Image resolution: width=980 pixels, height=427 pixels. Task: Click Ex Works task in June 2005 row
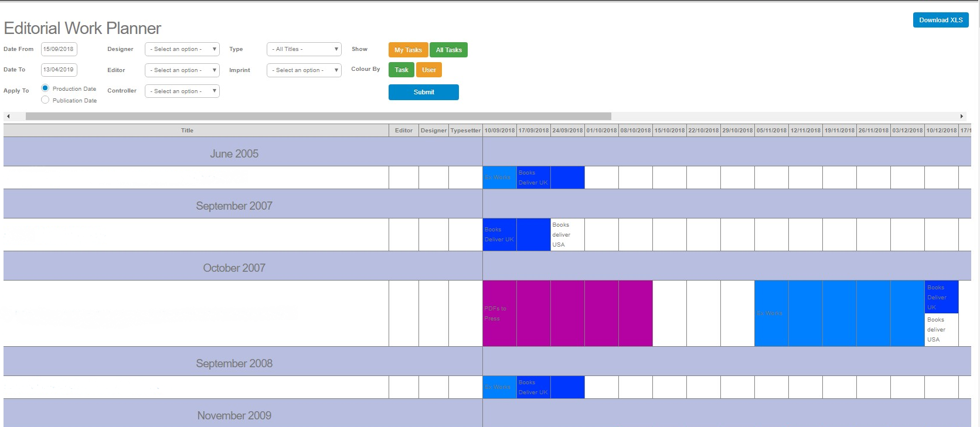[499, 177]
